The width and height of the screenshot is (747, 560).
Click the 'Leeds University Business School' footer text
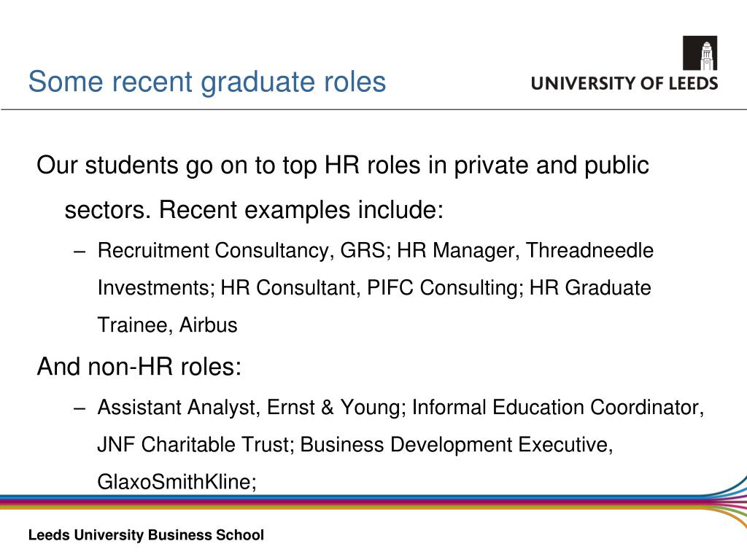click(x=146, y=534)
